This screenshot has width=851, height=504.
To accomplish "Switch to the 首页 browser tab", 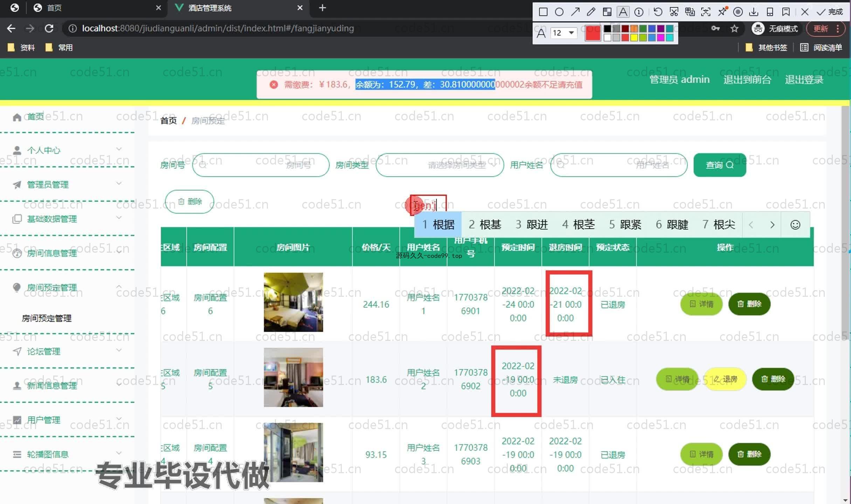I will coord(95,8).
